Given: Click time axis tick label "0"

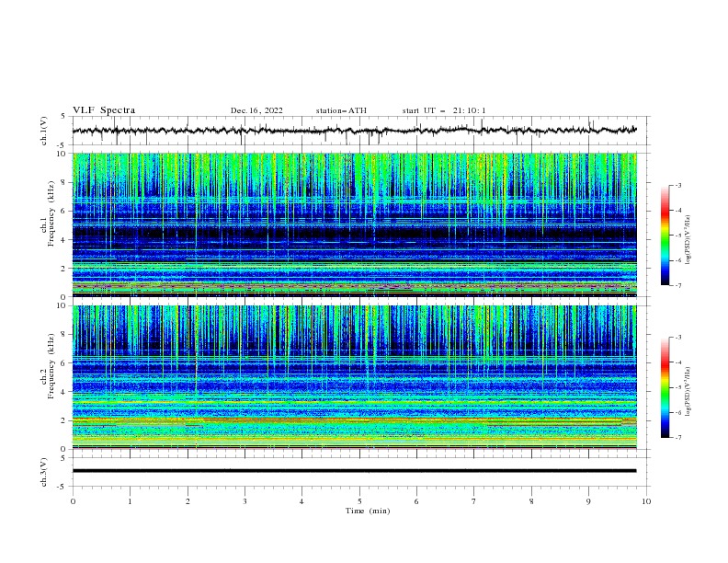Looking at the screenshot, I should tap(73, 501).
